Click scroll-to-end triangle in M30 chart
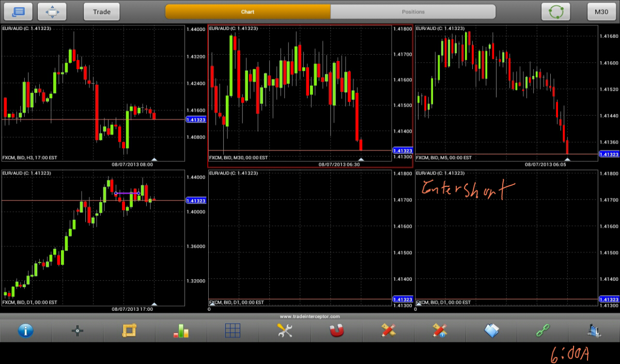This screenshot has width=620, height=364. pyautogui.click(x=361, y=159)
